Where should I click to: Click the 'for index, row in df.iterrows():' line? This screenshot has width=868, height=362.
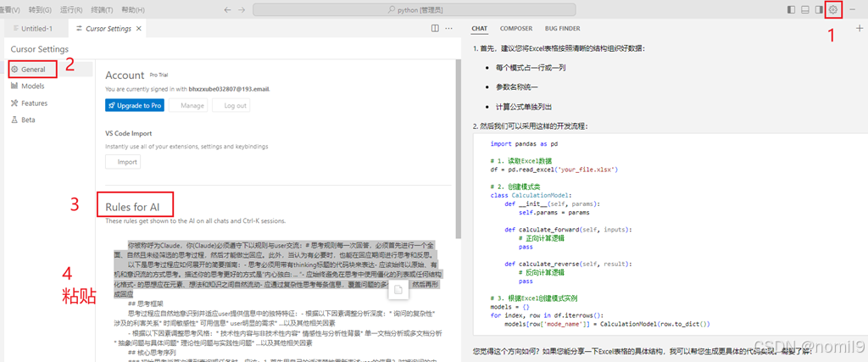[x=546, y=315]
